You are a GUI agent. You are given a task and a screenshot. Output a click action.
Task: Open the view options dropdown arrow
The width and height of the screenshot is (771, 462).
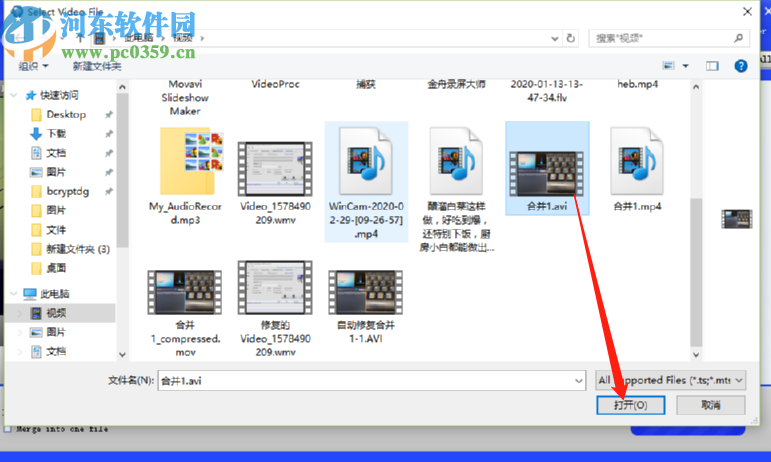[x=685, y=65]
